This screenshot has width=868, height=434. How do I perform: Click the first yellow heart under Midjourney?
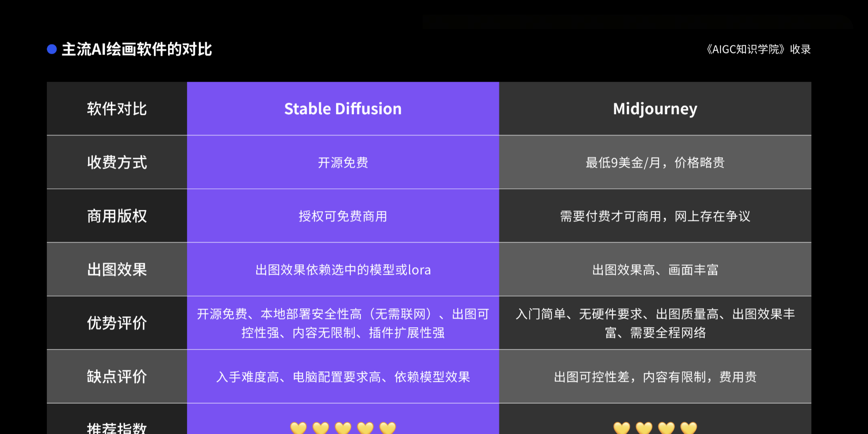[x=622, y=428]
